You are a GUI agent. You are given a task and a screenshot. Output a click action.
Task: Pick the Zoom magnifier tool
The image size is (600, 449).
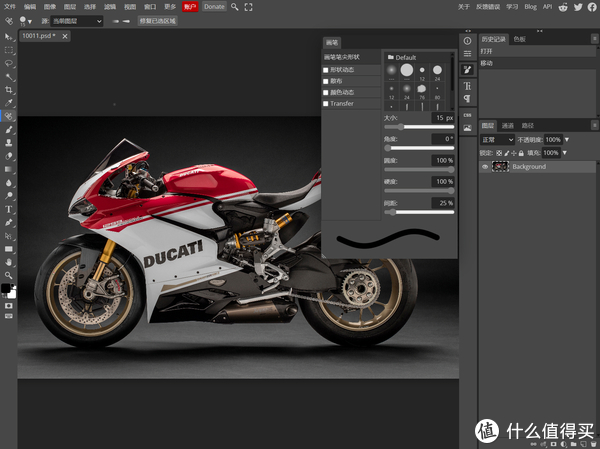[9, 274]
